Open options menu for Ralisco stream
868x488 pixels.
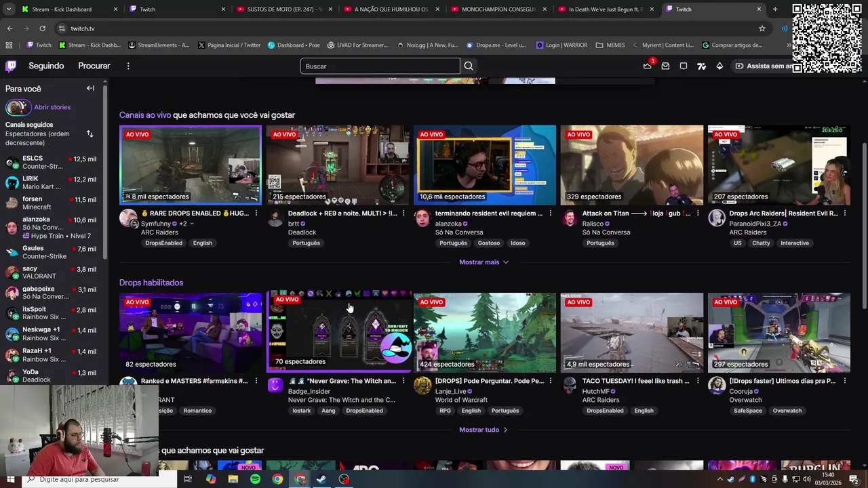pos(698,213)
